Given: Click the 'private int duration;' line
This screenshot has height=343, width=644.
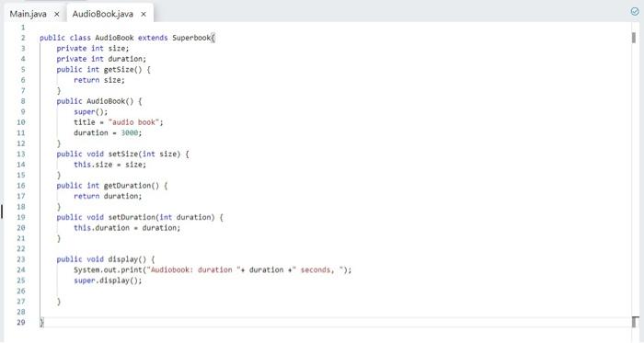Looking at the screenshot, I should (101, 59).
